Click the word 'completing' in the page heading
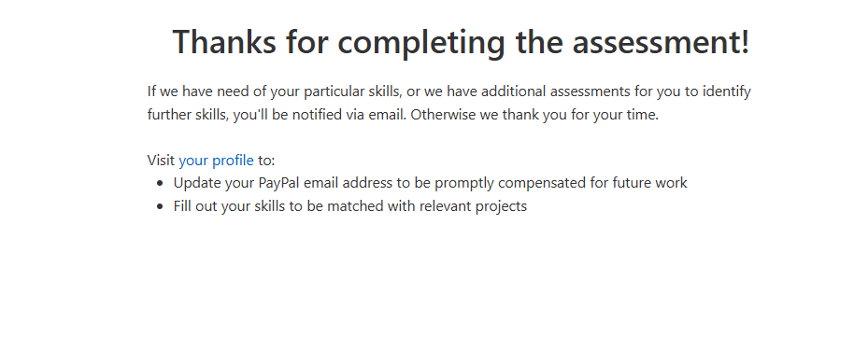This screenshot has width=868, height=337. point(421,43)
